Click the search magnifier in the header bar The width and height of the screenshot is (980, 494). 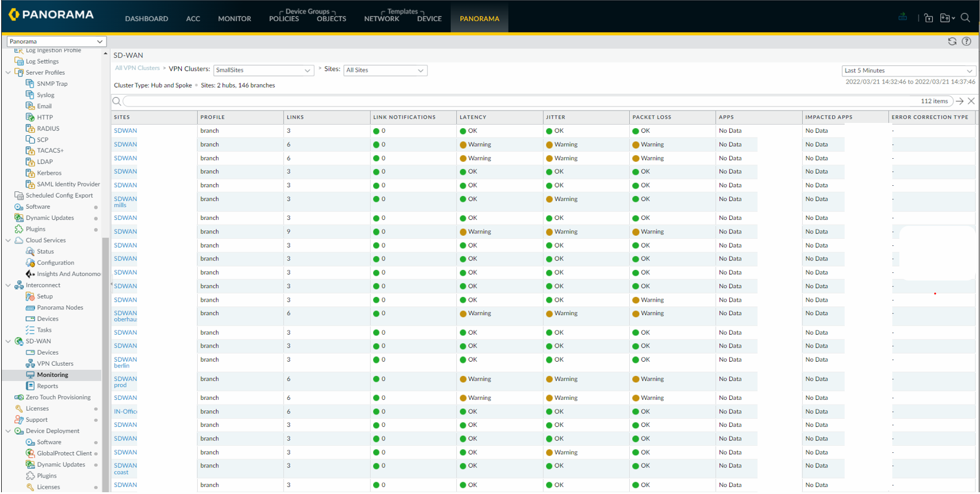[x=965, y=18]
